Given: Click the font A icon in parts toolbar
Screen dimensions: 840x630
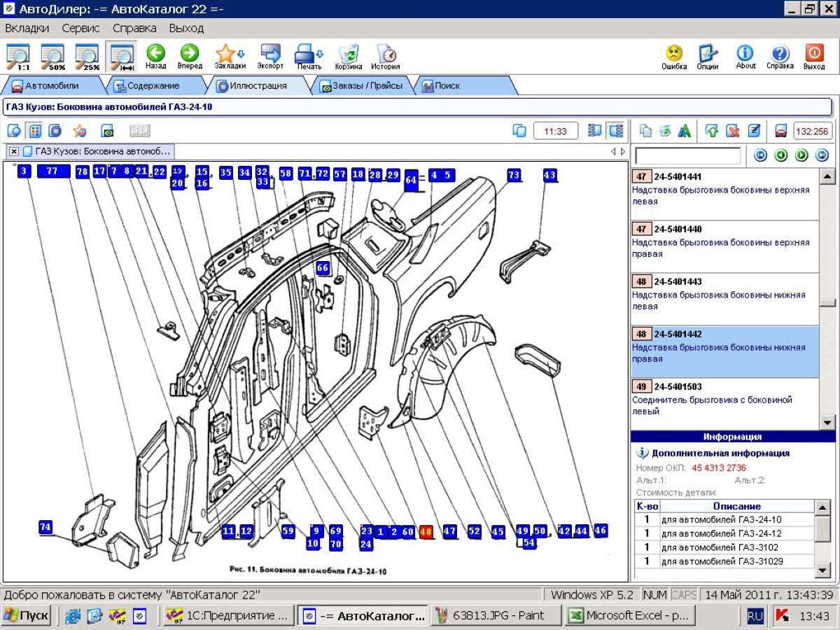Looking at the screenshot, I should point(685,131).
